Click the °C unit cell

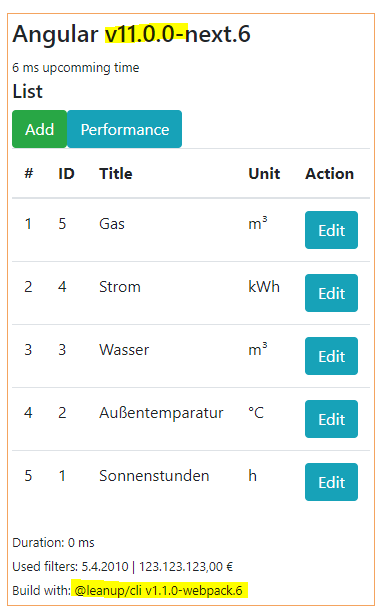256,413
